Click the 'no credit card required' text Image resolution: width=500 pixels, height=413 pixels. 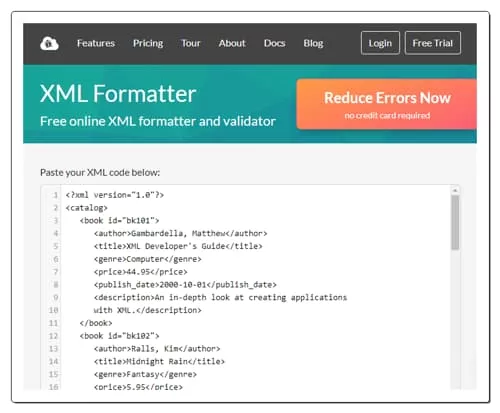[x=387, y=116]
